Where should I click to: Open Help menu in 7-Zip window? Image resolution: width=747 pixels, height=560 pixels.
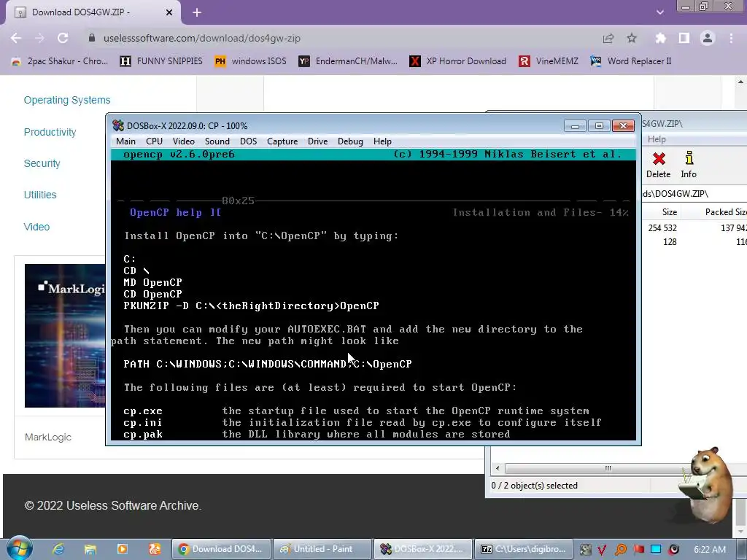tap(657, 139)
